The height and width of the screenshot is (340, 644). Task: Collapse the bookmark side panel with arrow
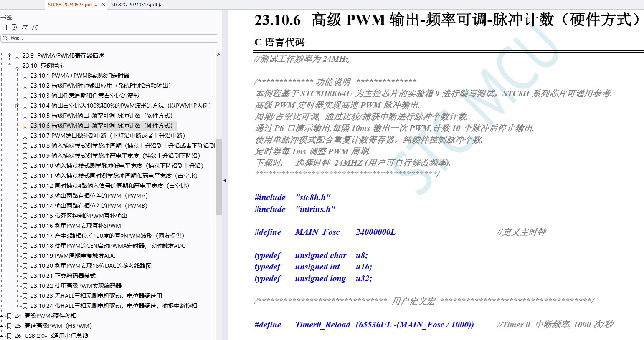[225, 181]
